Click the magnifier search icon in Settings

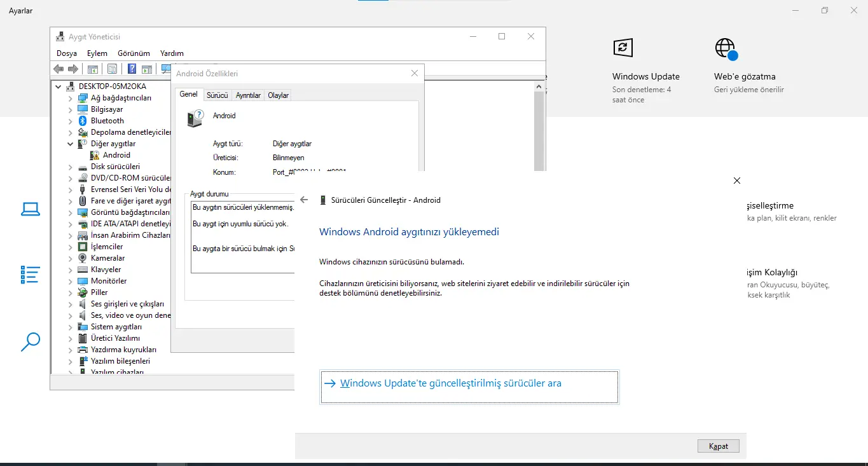tap(31, 342)
